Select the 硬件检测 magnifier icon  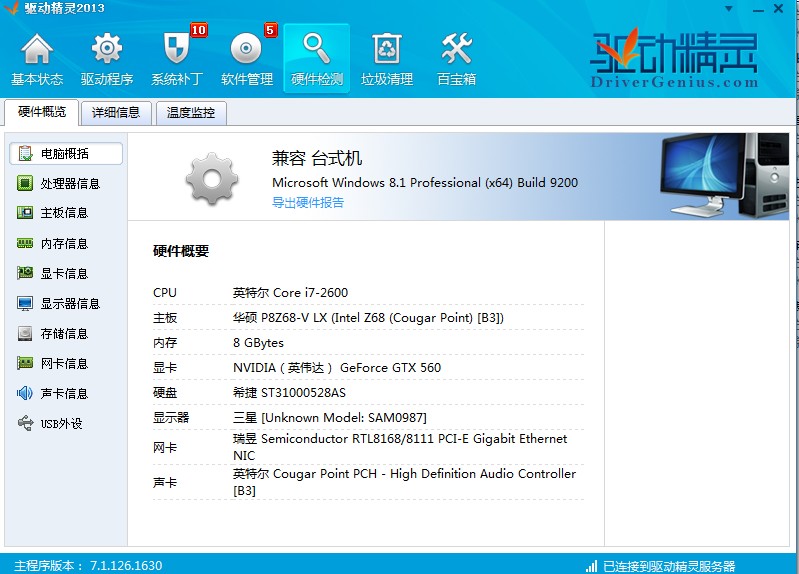point(317,58)
